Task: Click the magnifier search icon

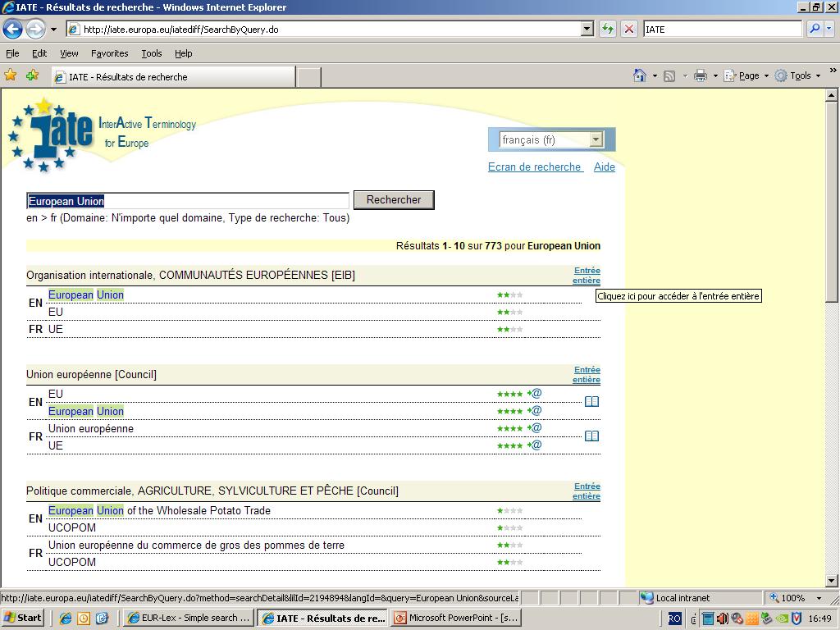Action: (x=815, y=29)
